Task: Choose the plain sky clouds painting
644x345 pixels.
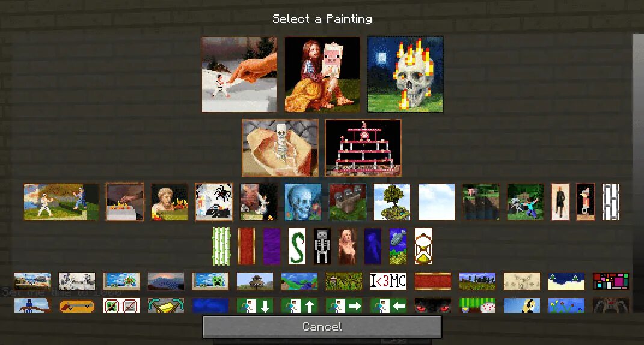Action: coord(437,202)
